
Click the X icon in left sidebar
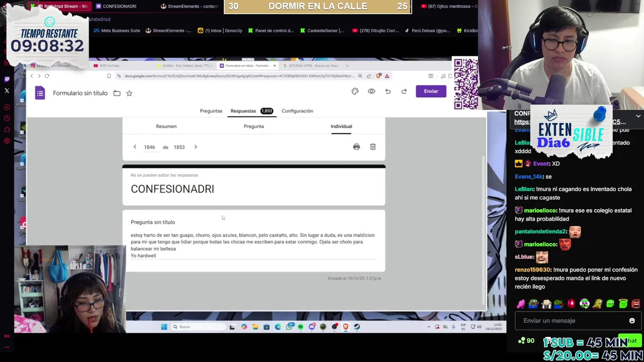(x=7, y=91)
